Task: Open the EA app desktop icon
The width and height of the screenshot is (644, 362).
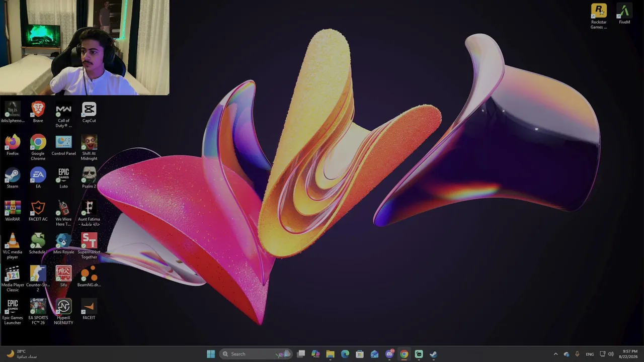Action: coord(38,178)
